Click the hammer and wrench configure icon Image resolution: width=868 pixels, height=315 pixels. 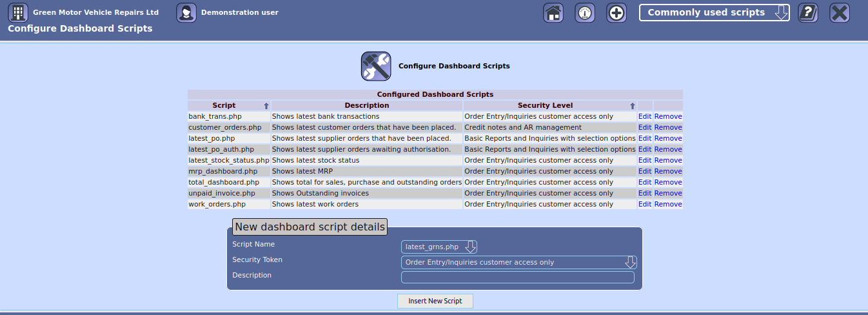point(375,66)
